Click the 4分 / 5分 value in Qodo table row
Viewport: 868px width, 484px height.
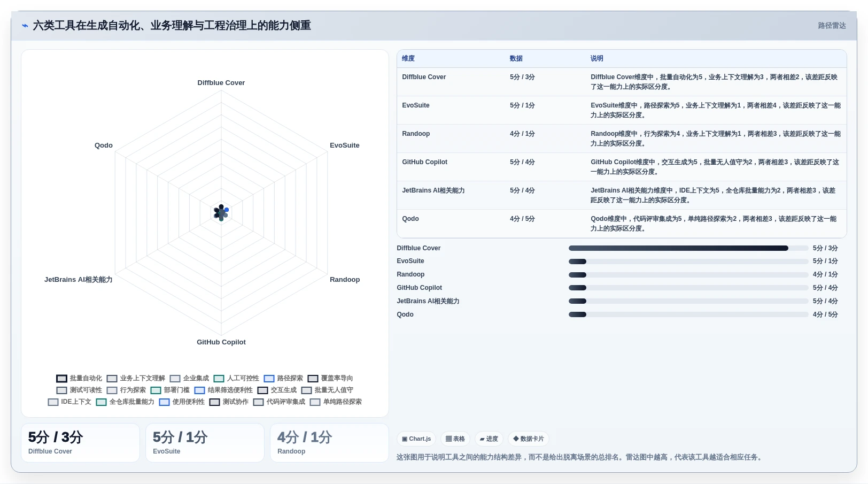click(x=522, y=219)
